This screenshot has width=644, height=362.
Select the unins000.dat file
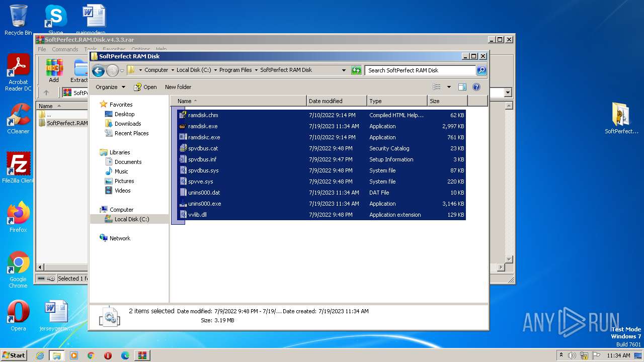coord(322,193)
